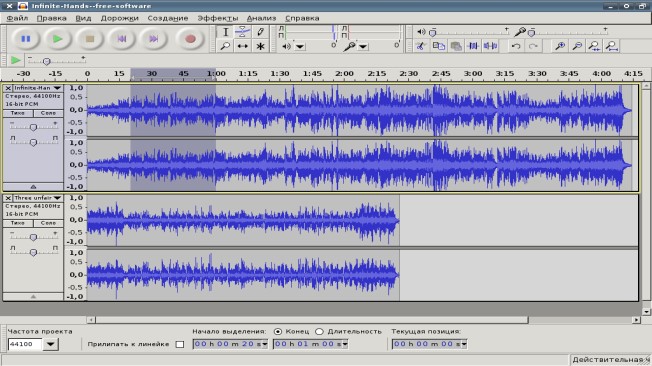The height and width of the screenshot is (366, 652).
Task: Select the 'Конец' radio button
Action: [278, 331]
